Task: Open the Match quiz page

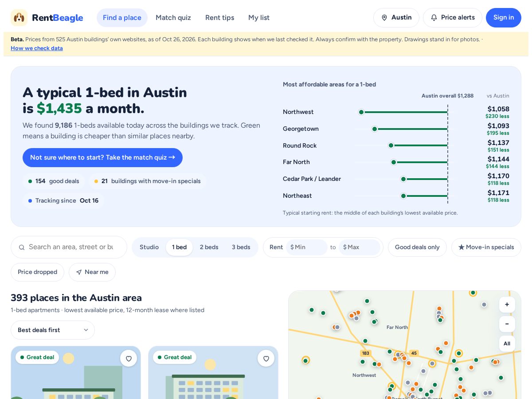Action: click(173, 18)
